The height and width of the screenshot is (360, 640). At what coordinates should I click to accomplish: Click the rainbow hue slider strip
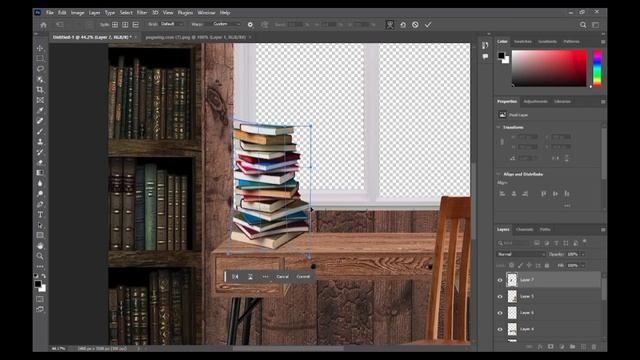597,68
